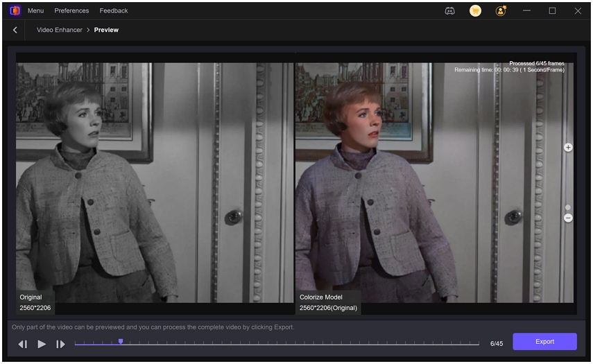The height and width of the screenshot is (364, 593).
Task: Open the shopping cart purchase icon
Action: pyautogui.click(x=475, y=11)
